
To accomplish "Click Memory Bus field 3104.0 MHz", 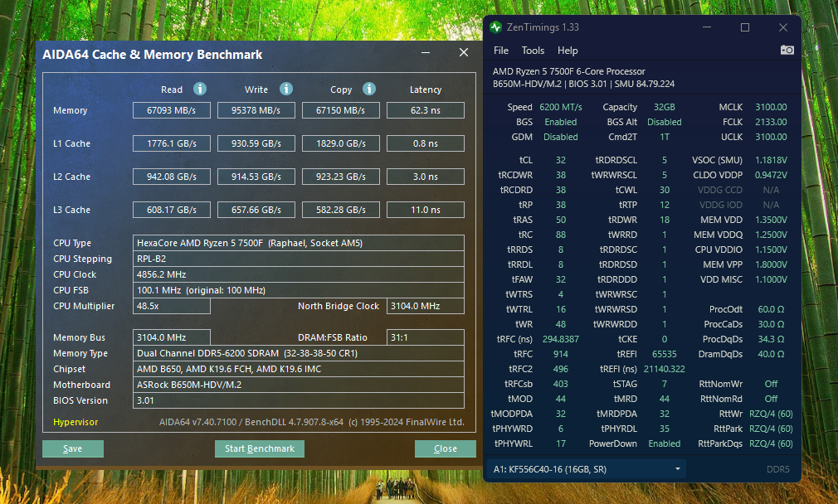I will [172, 337].
